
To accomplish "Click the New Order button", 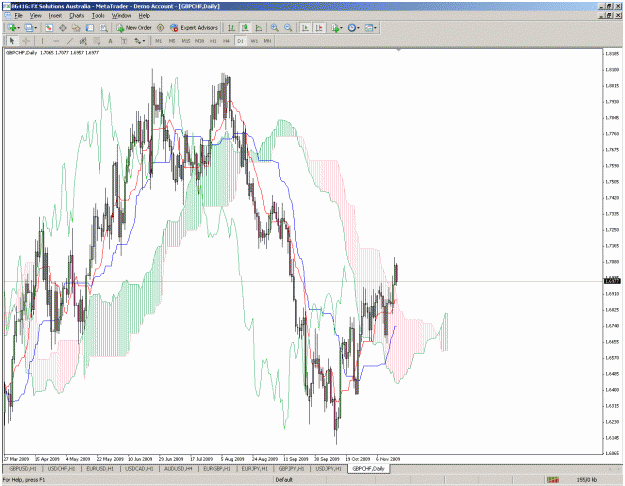I will 134,28.
